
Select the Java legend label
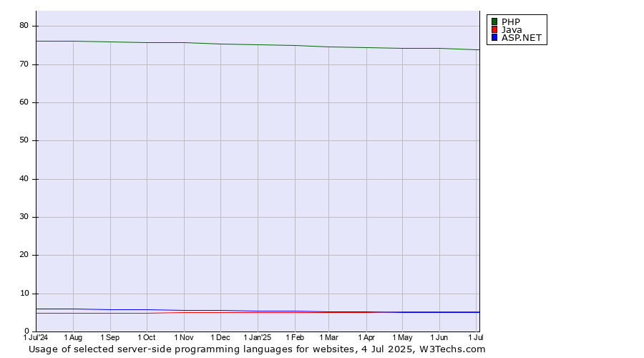[x=512, y=29]
